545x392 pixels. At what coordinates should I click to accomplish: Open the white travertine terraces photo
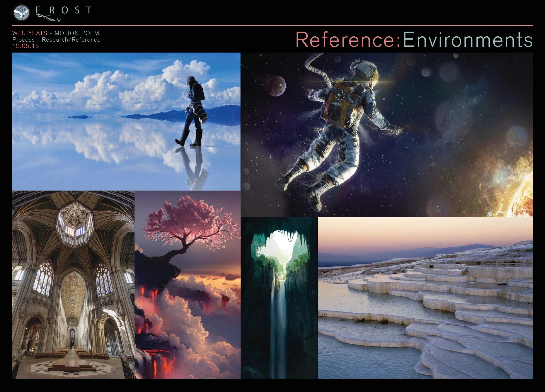(425, 298)
